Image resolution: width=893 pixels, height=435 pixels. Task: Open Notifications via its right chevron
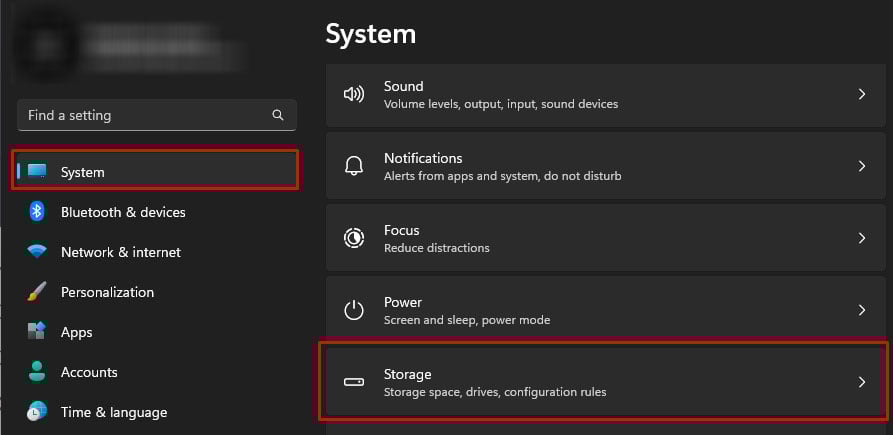pyautogui.click(x=861, y=166)
